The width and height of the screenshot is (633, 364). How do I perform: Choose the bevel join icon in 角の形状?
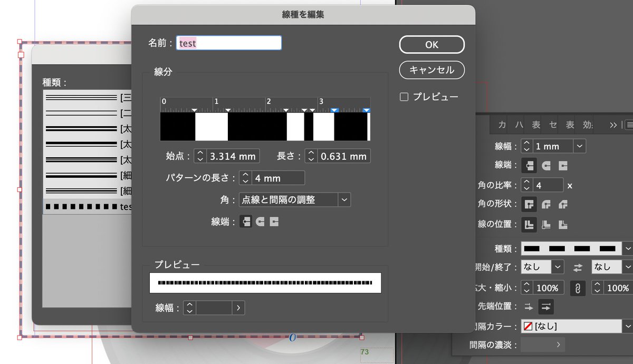(x=563, y=204)
